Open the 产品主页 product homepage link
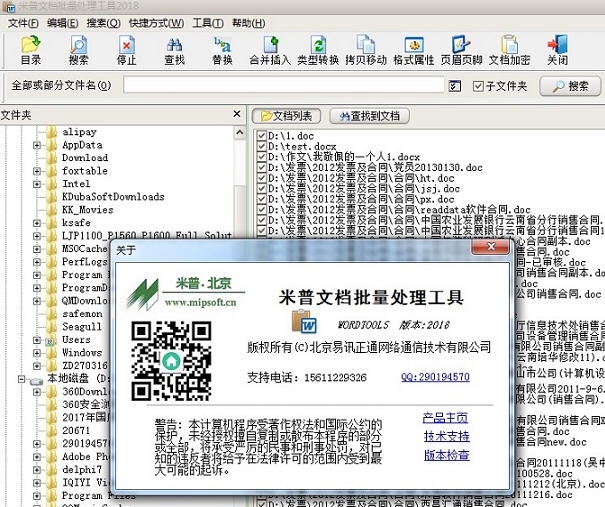 (x=445, y=417)
